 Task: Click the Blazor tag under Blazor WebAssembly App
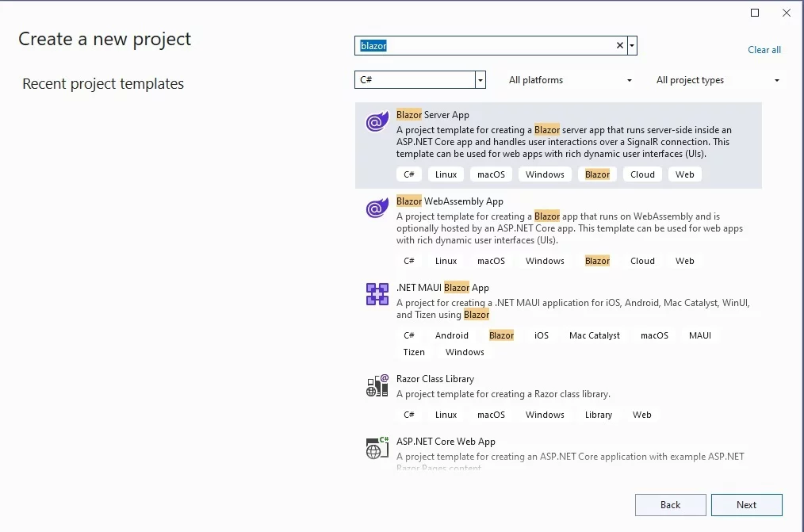click(597, 261)
